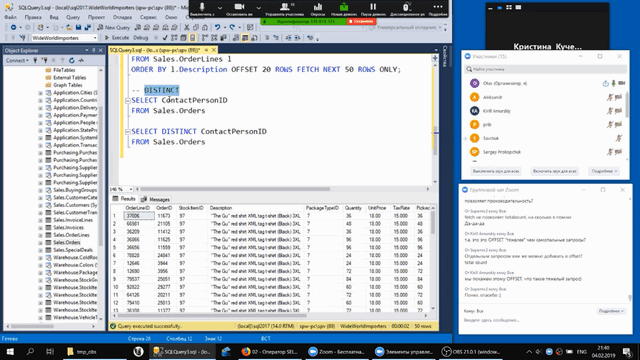Viewport: 640px width, 360px height.
Task: Open the Query menu
Action: click(x=73, y=17)
